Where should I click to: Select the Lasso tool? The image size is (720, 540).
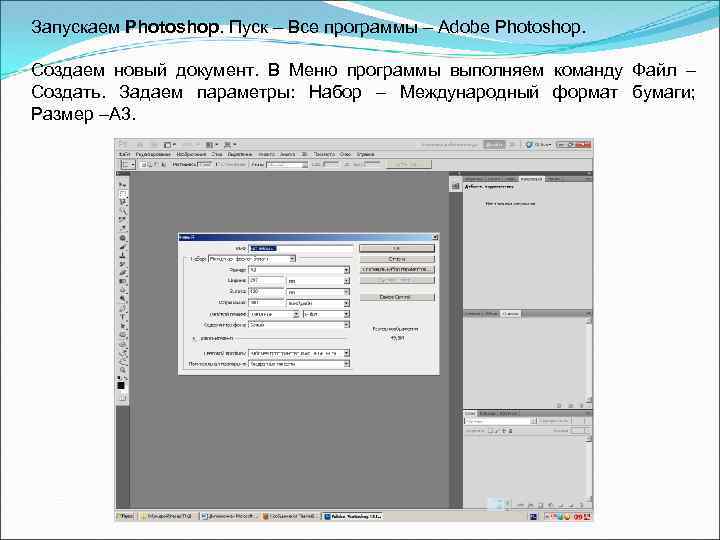click(122, 202)
